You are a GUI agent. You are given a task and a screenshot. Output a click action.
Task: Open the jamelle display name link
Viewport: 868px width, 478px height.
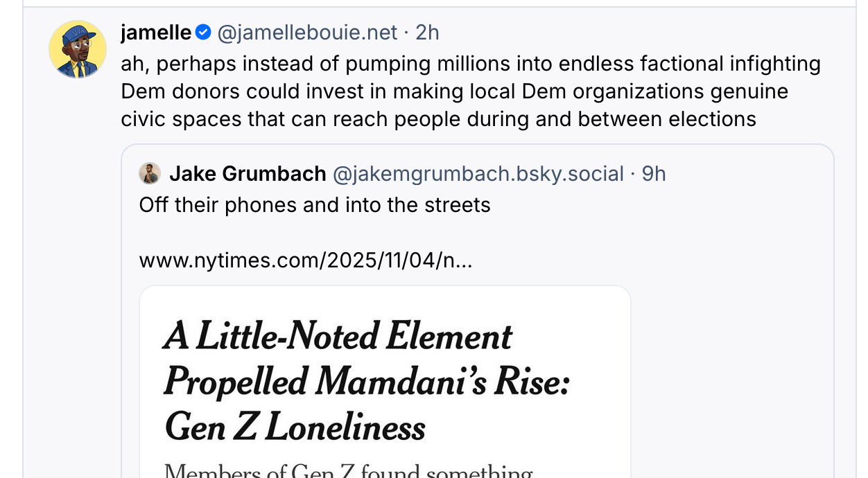155,32
